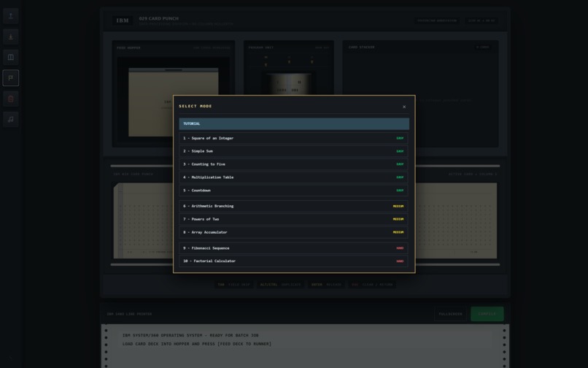Click the MEDIUM label on Powers of Two
The width and height of the screenshot is (588, 368).
398,219
